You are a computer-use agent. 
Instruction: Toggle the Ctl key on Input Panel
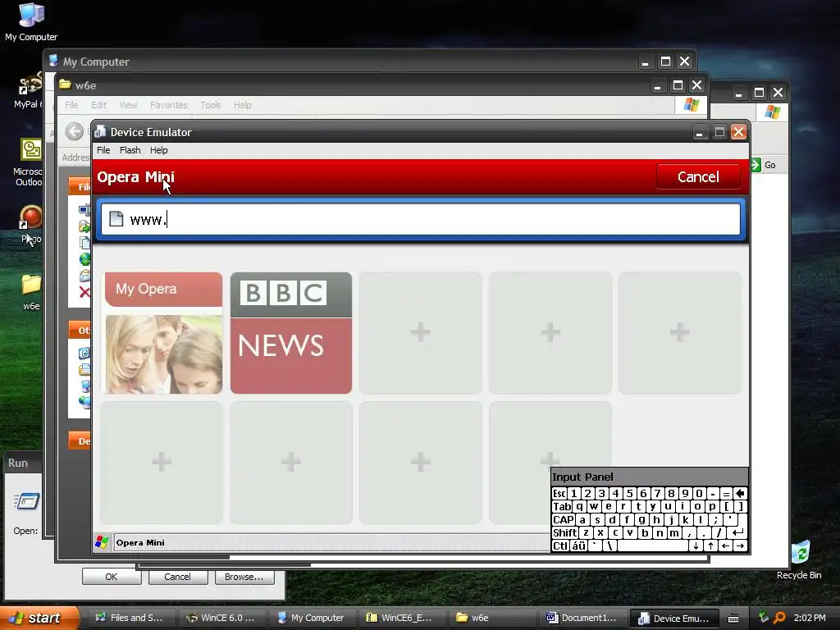(560, 546)
